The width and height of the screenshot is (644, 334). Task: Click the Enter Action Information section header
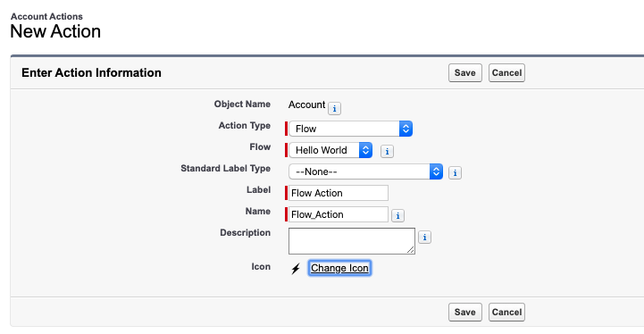point(92,72)
